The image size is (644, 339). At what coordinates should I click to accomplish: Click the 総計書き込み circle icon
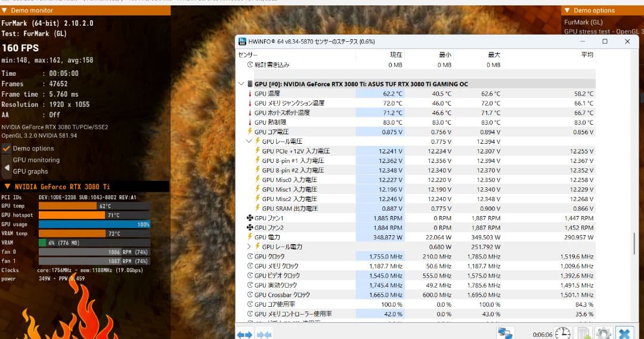[250, 64]
